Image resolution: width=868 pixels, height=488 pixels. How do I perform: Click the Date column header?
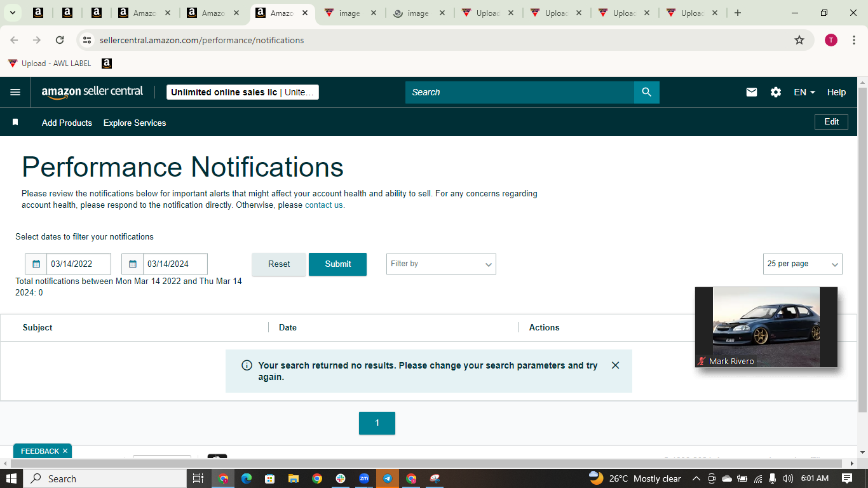pos(288,328)
